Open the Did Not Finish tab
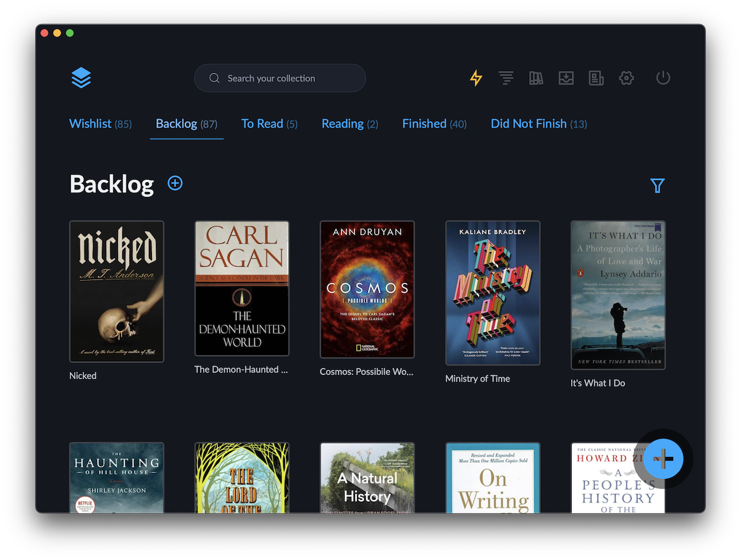Image resolution: width=741 pixels, height=560 pixels. pos(538,123)
